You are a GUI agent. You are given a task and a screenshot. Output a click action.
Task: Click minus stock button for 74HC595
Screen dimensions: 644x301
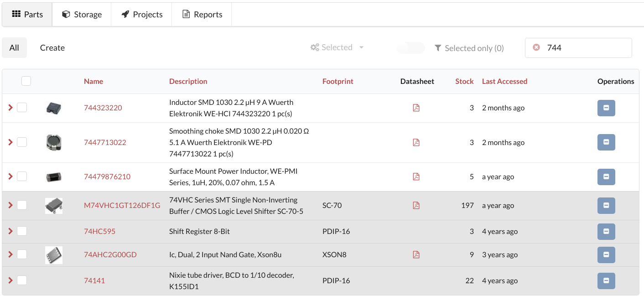coord(606,232)
